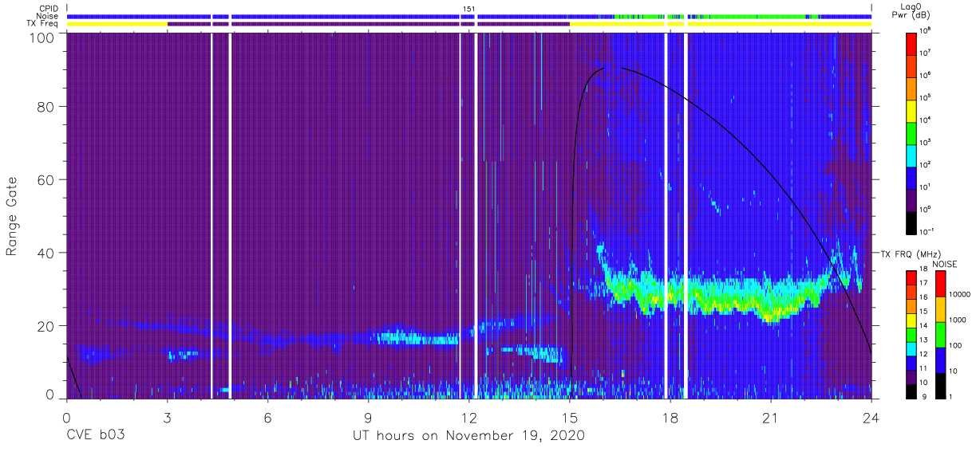Click the 'Noise' row label at top
Screen dimensions: 980x452
[49, 16]
